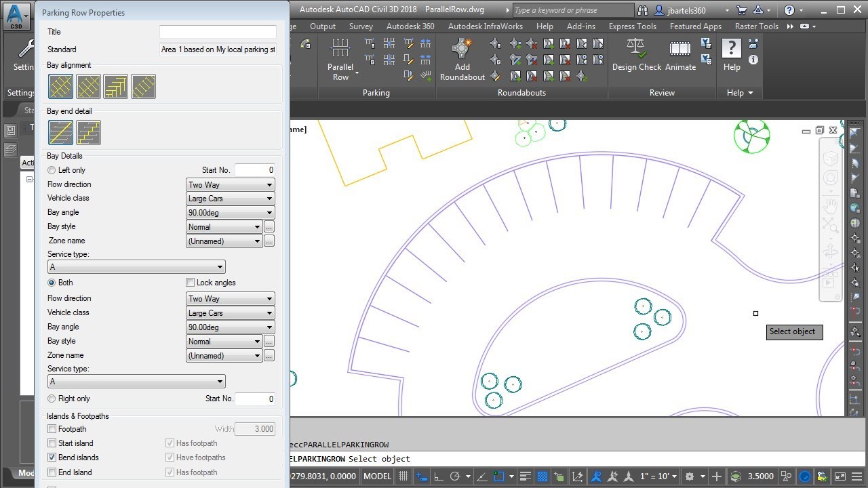This screenshot has width=868, height=488.
Task: Enable the Lock angles checkbox
Action: [x=191, y=283]
